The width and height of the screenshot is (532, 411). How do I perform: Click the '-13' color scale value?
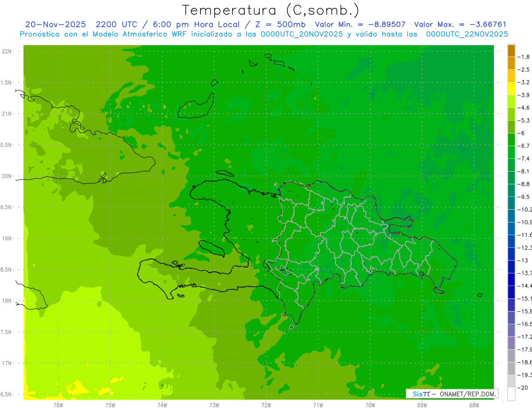click(x=523, y=260)
